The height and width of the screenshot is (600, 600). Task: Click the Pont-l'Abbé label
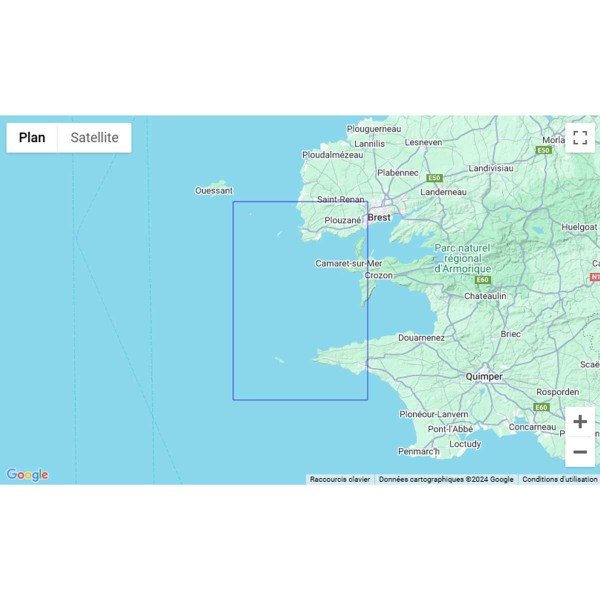pos(450,429)
